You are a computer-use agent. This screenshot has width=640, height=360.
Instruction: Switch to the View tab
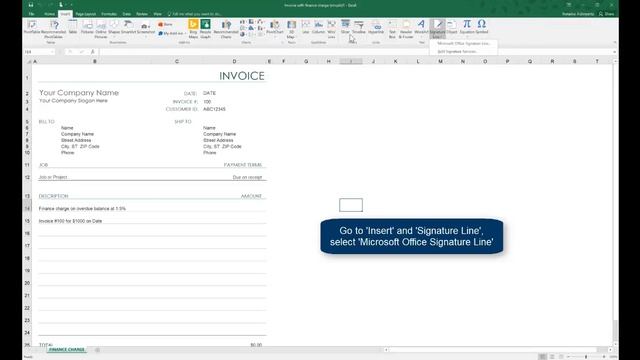[158, 14]
